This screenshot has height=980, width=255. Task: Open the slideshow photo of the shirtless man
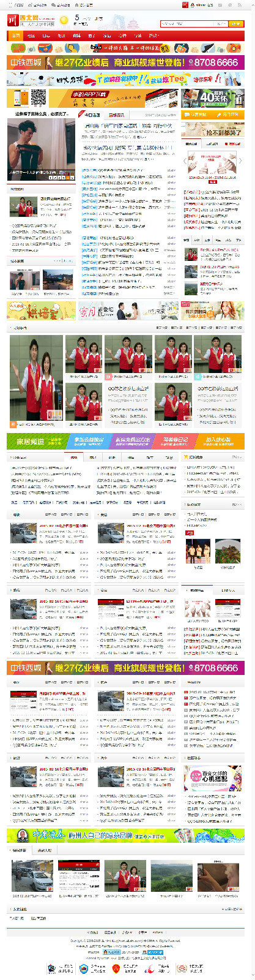click(x=42, y=149)
